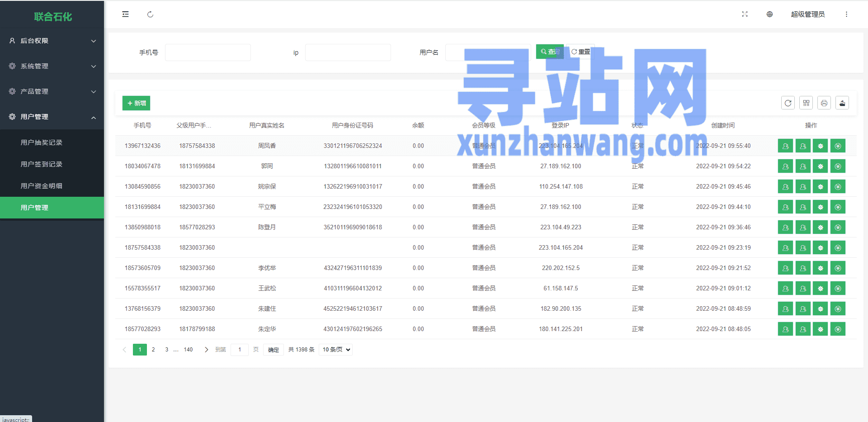Export the table data
This screenshot has height=422, width=868.
tap(842, 103)
